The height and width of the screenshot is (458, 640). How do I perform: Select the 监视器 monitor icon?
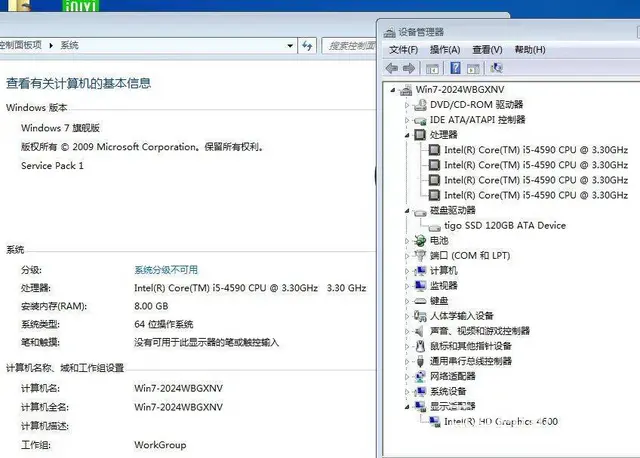coord(420,285)
